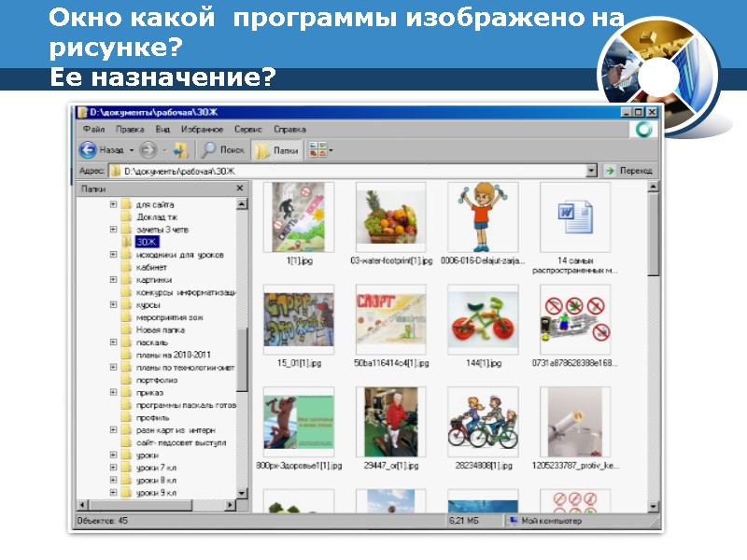Open the address bar dropdown arrow
The width and height of the screenshot is (747, 560).
tap(591, 171)
